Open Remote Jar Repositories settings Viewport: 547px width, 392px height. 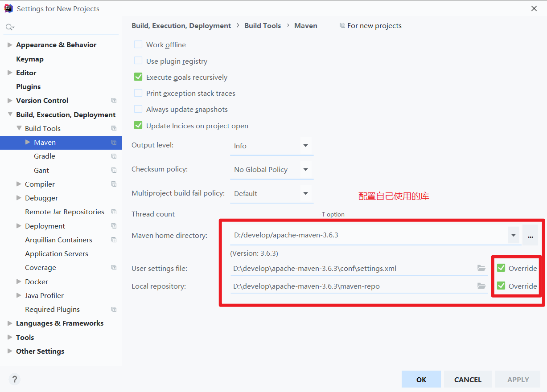65,212
